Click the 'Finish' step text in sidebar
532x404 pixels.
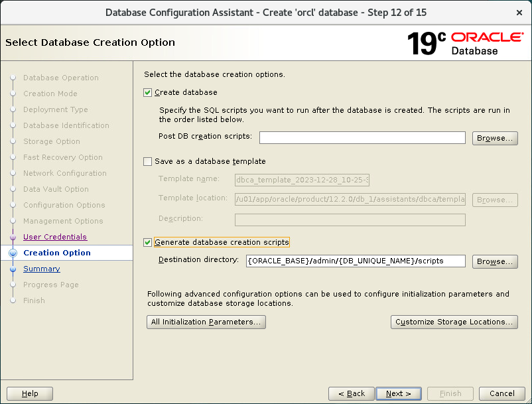34,301
